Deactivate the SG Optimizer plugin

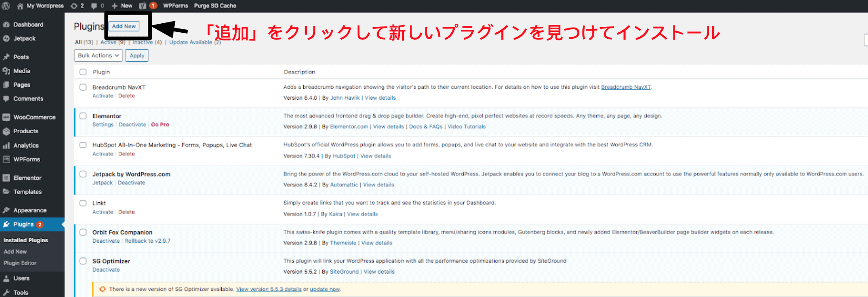coord(106,270)
